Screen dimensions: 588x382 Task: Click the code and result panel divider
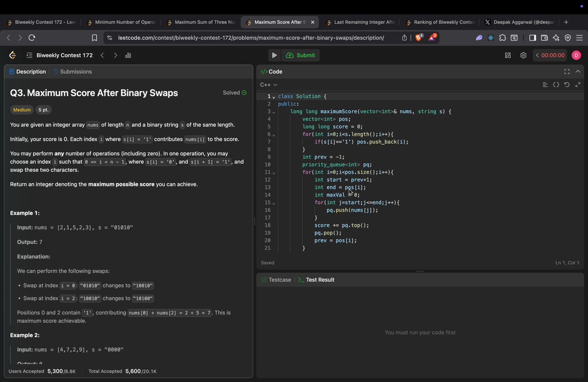click(420, 271)
